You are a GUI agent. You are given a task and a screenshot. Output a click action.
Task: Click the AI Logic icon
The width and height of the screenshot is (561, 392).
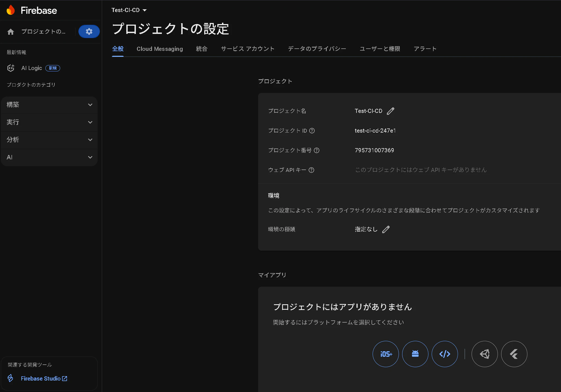pyautogui.click(x=11, y=68)
